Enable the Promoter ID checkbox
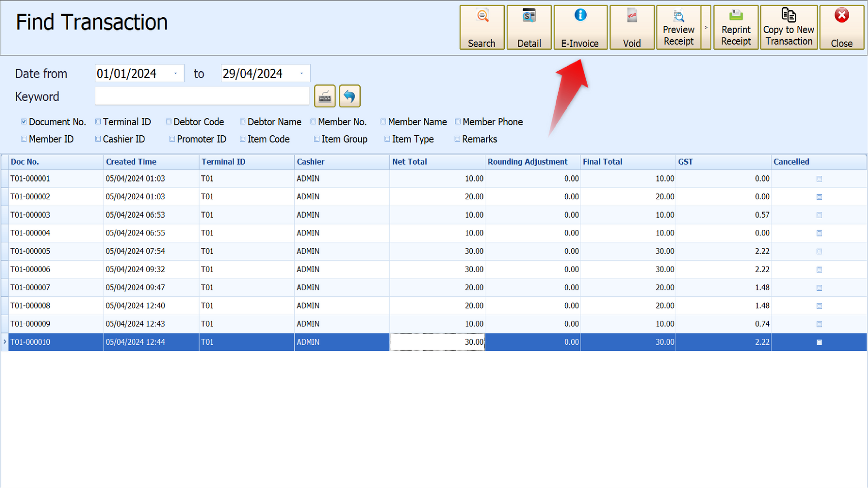 [x=172, y=139]
